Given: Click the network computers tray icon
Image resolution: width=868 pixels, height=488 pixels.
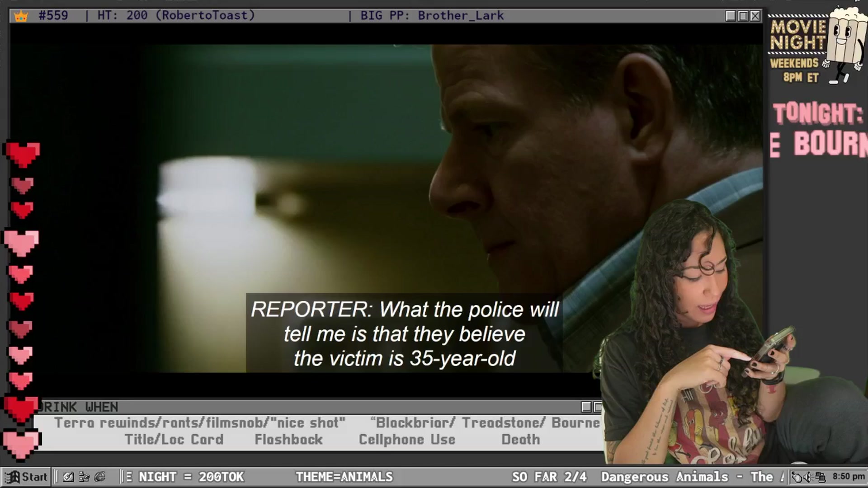Looking at the screenshot, I should [x=821, y=477].
